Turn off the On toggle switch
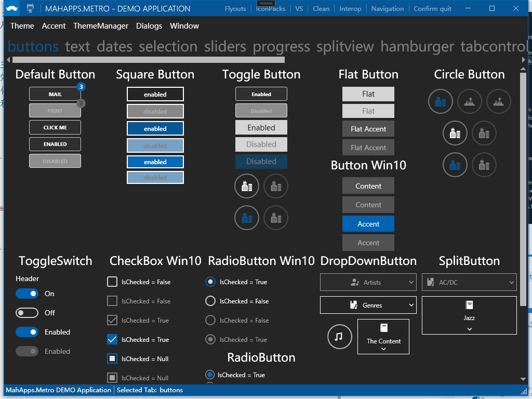Screen dimensions: 532x399 27,294
